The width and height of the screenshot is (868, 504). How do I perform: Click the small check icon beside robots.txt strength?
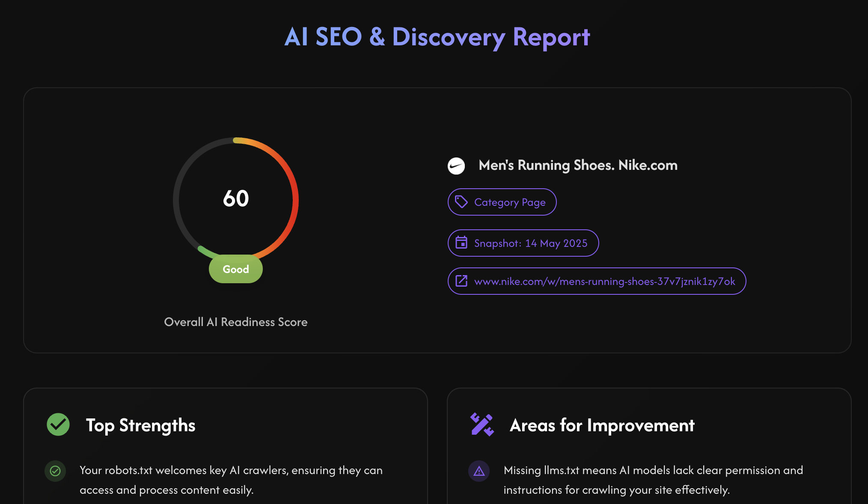(55, 471)
